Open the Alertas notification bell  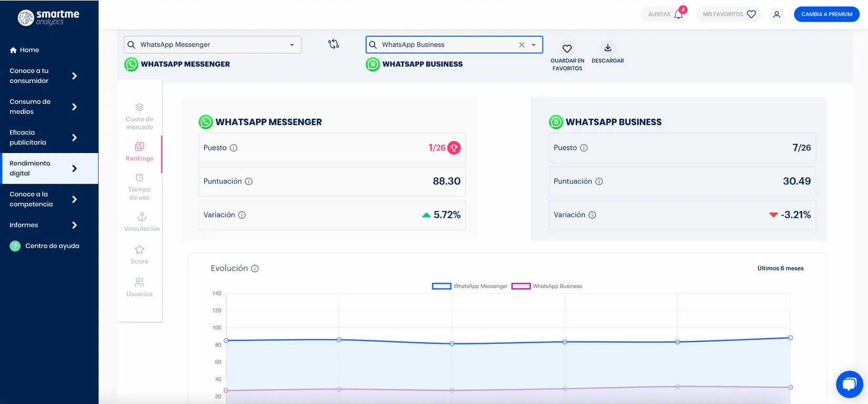[x=665, y=14]
